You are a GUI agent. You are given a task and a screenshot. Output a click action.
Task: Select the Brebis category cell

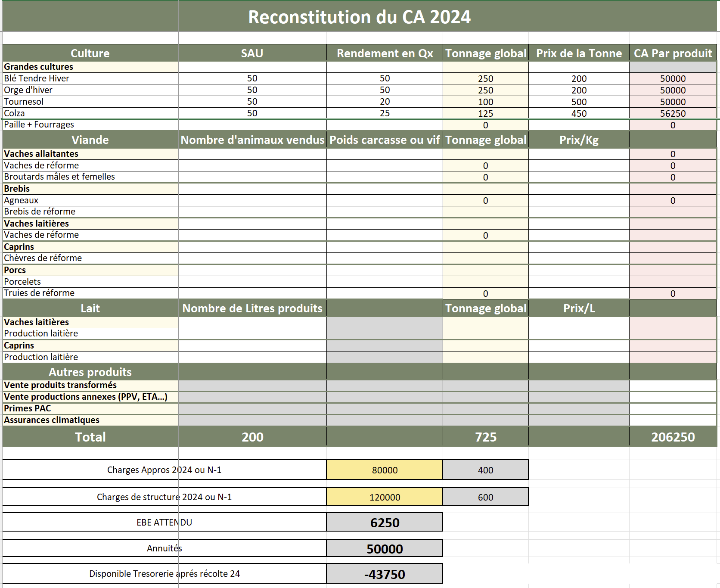click(x=90, y=189)
